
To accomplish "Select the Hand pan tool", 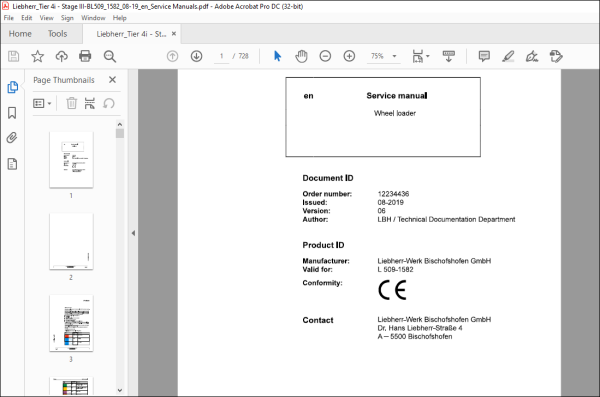I will 301,56.
